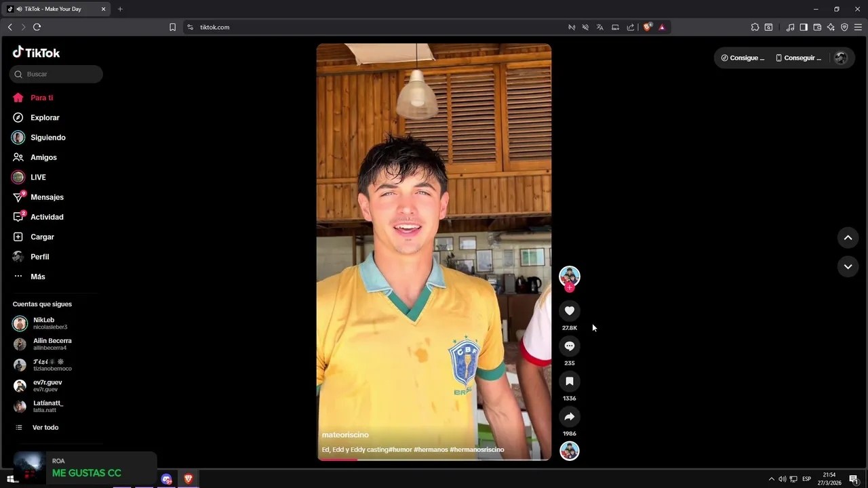Go to next video with down chevron
868x488 pixels.
pyautogui.click(x=848, y=266)
